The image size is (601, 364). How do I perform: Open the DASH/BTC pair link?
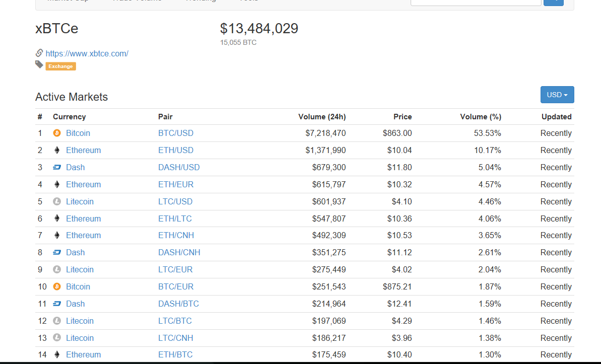point(179,304)
